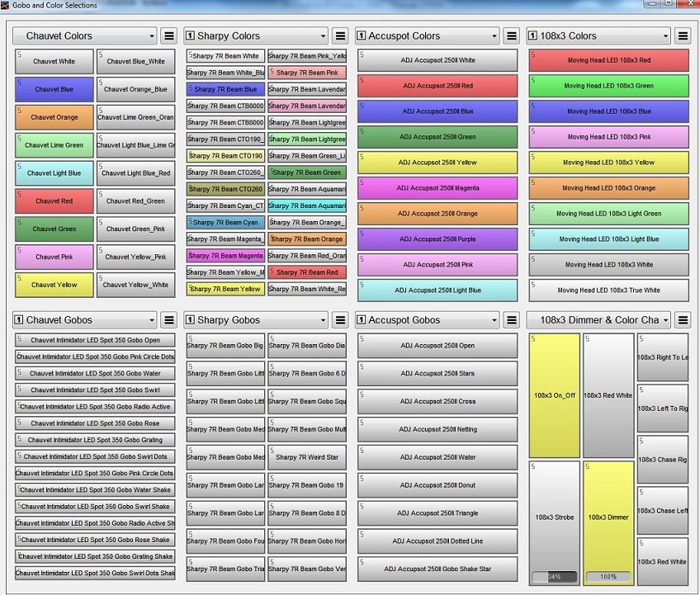This screenshot has width=700, height=595.
Task: Select Moving Head LED 108x3 Green
Action: 609,86
